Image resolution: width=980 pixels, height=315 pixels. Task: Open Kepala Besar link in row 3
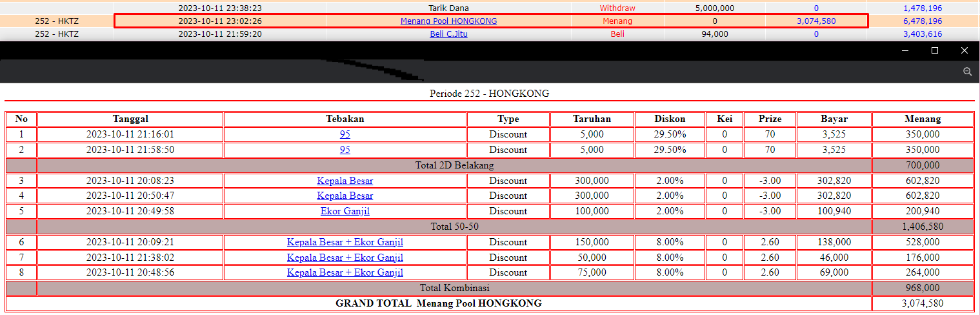[x=345, y=181]
